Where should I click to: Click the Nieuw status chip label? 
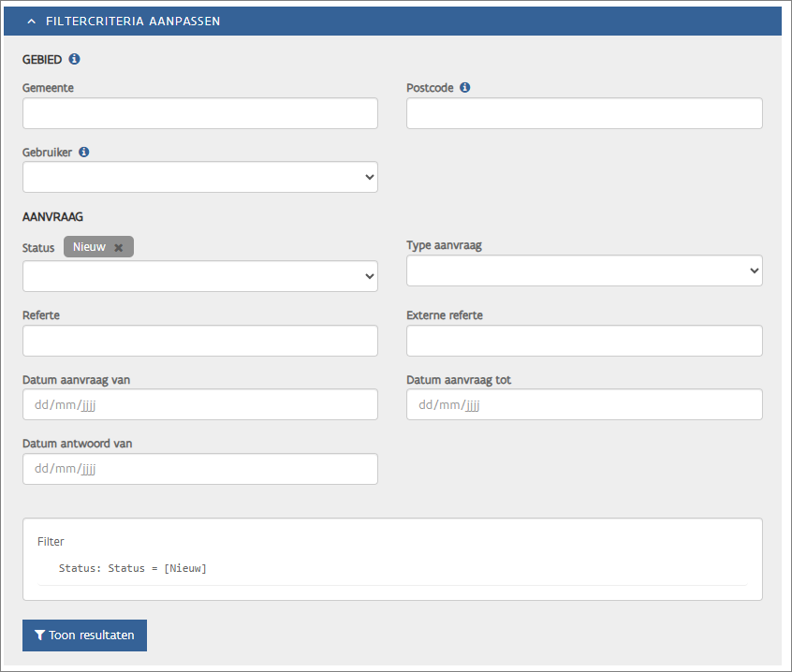pyautogui.click(x=89, y=247)
